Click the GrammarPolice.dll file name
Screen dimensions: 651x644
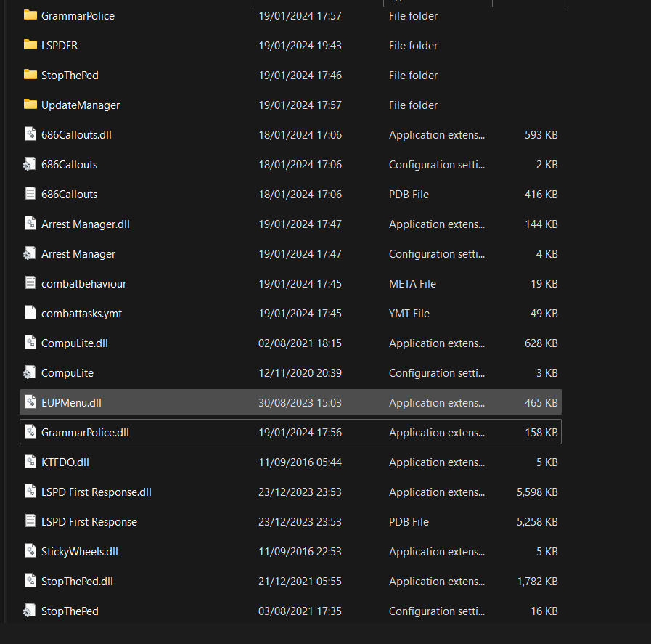point(85,432)
